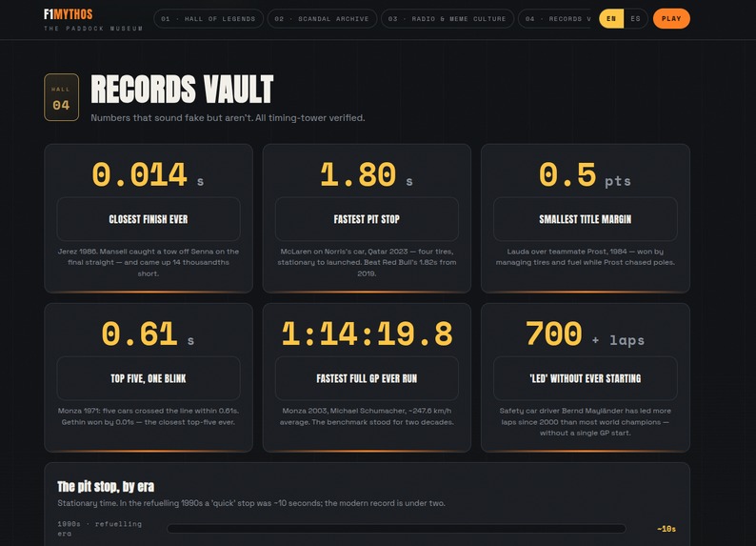Switch language to EN
Viewport: 756px width, 546px height.
(611, 19)
